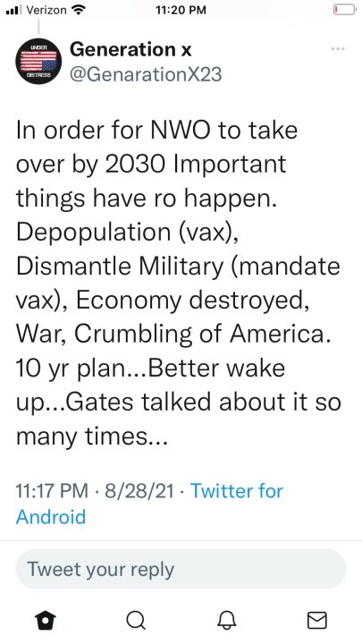Open the Notifications bell tab
Screen dimensions: 362x644
coord(226,619)
